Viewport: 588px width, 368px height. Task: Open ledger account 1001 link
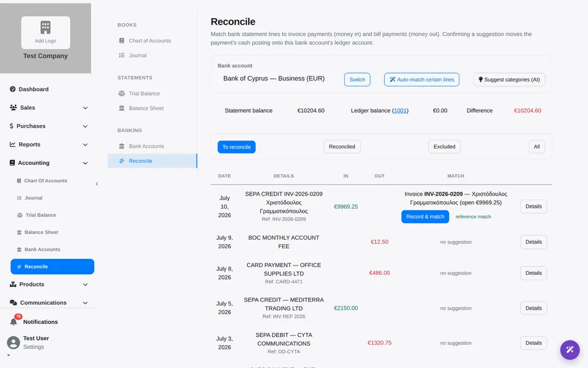click(x=400, y=110)
